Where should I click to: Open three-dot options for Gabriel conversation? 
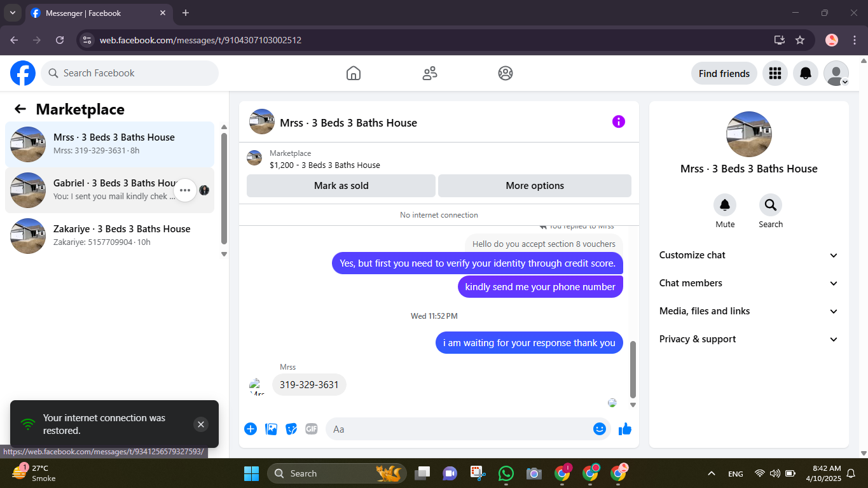[185, 190]
